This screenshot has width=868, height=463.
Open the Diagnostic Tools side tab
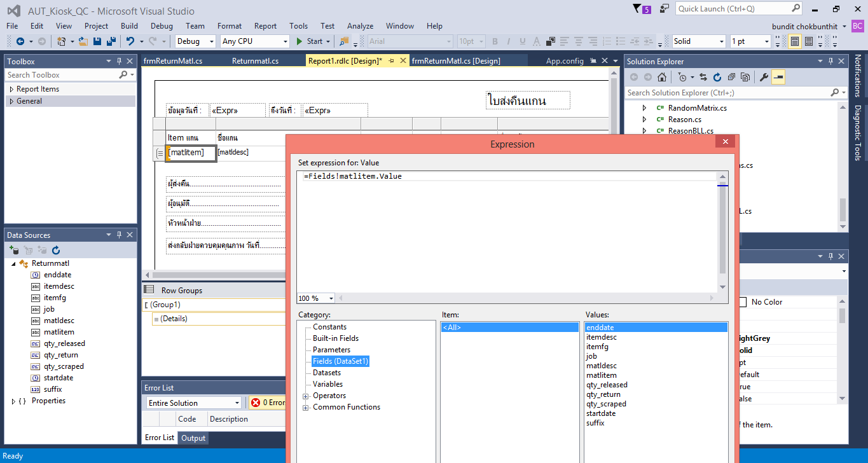pyautogui.click(x=858, y=133)
